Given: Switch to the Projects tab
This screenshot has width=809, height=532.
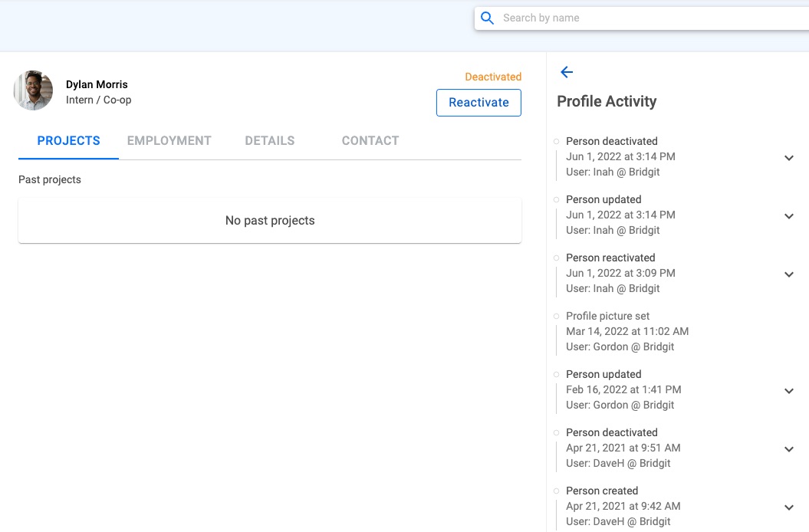Looking at the screenshot, I should pos(68,141).
